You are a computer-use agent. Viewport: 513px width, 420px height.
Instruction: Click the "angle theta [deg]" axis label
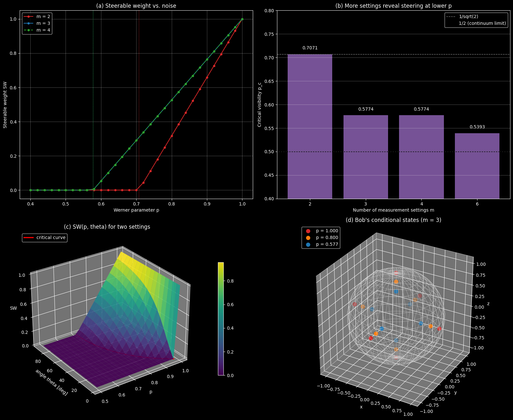coord(52,382)
